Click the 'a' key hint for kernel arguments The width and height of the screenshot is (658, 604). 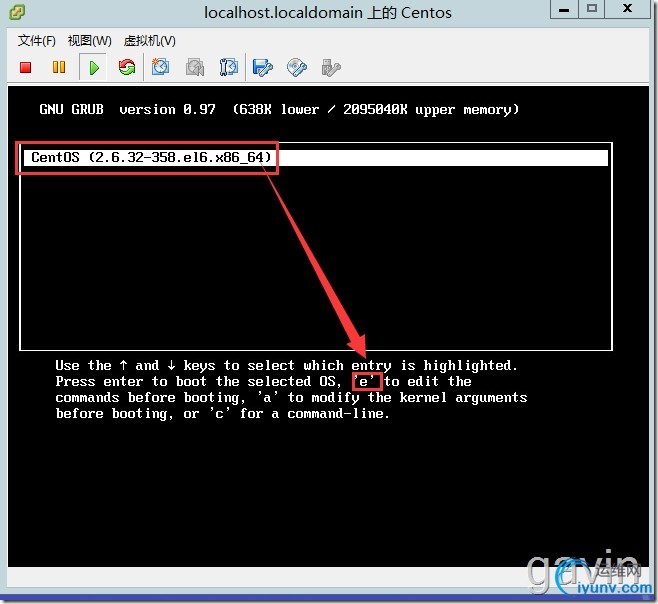point(267,397)
